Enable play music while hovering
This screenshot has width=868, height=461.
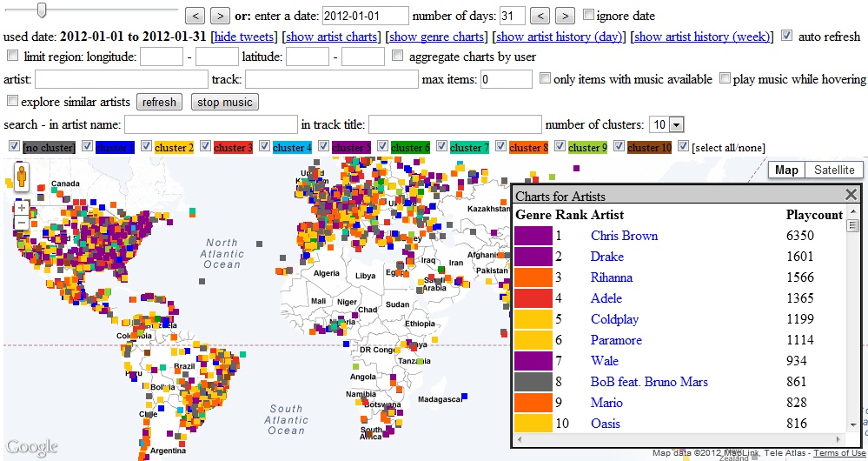pyautogui.click(x=725, y=78)
